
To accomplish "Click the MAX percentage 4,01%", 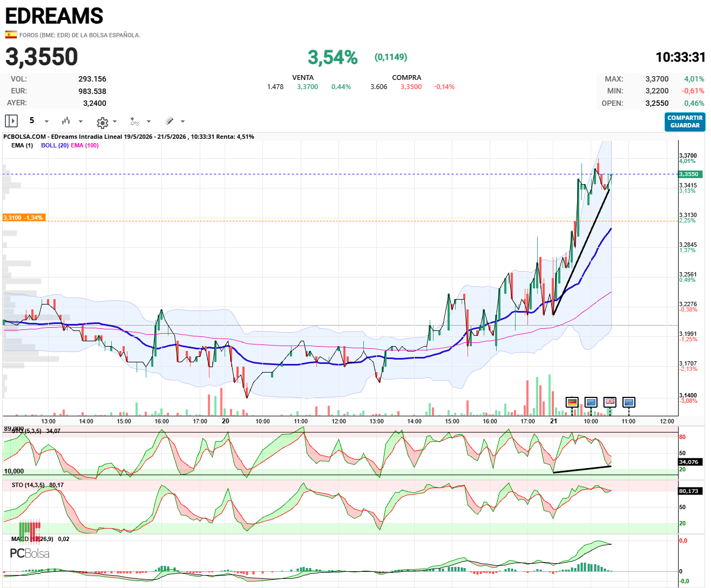I will click(694, 79).
